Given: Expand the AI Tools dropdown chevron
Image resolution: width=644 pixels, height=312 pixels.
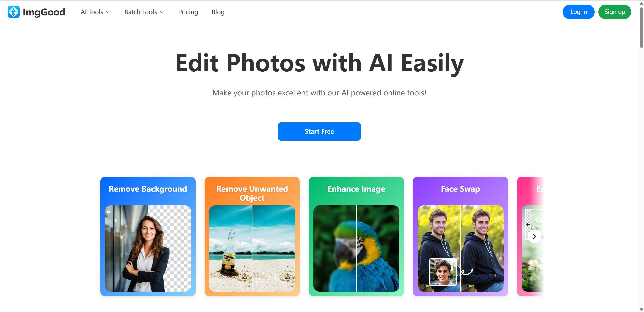Looking at the screenshot, I should 108,12.
